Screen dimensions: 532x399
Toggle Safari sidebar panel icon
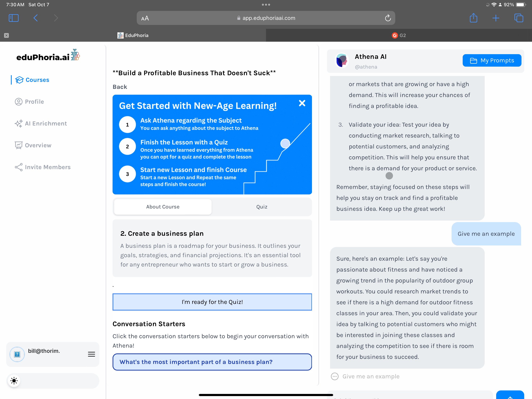click(x=13, y=18)
